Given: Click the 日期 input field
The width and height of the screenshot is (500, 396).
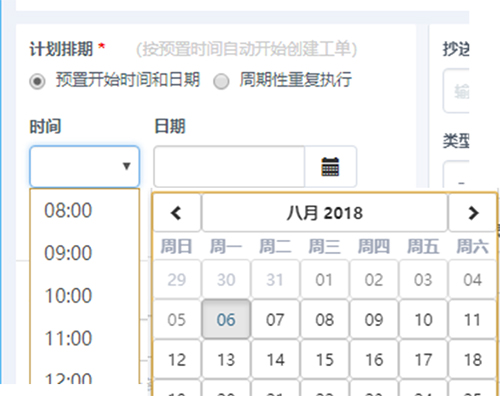Looking at the screenshot, I should tap(229, 166).
